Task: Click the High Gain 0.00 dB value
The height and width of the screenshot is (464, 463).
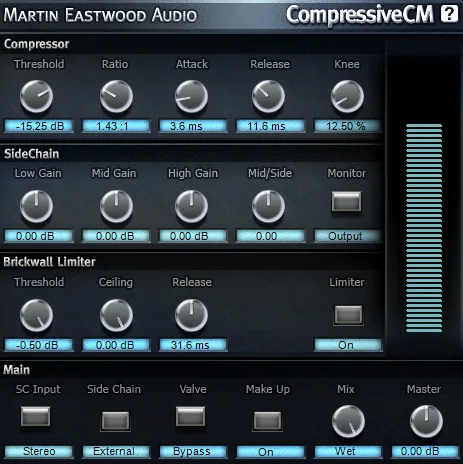Action: pyautogui.click(x=193, y=236)
